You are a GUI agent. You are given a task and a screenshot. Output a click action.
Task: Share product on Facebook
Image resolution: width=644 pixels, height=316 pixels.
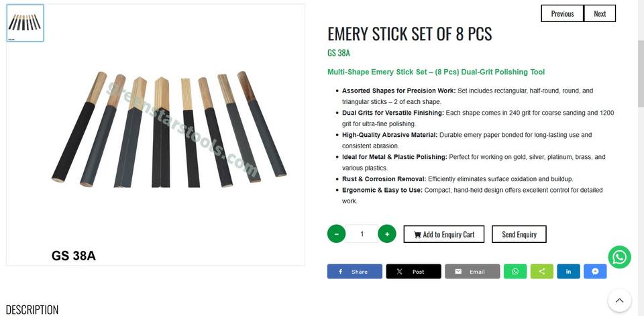pyautogui.click(x=354, y=272)
